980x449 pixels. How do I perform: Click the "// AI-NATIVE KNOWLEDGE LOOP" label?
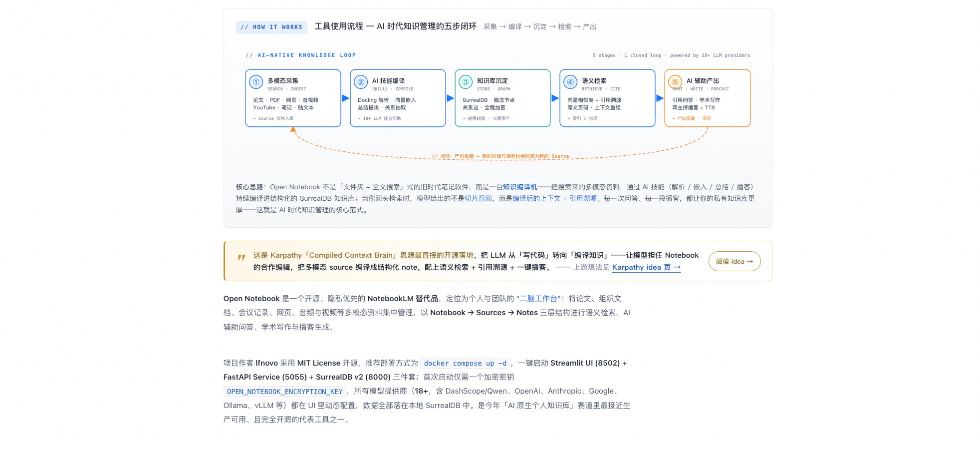[301, 55]
